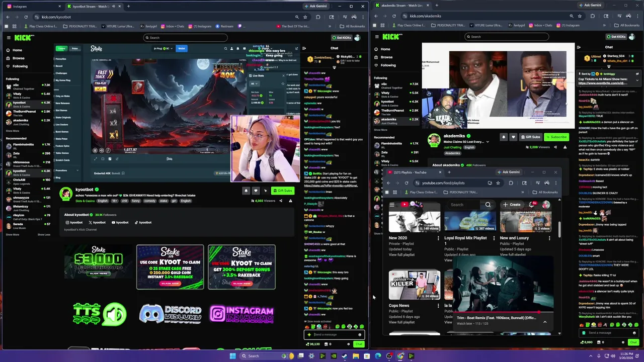View full playlist for New 2020
This screenshot has height=362, width=644.
point(401,255)
